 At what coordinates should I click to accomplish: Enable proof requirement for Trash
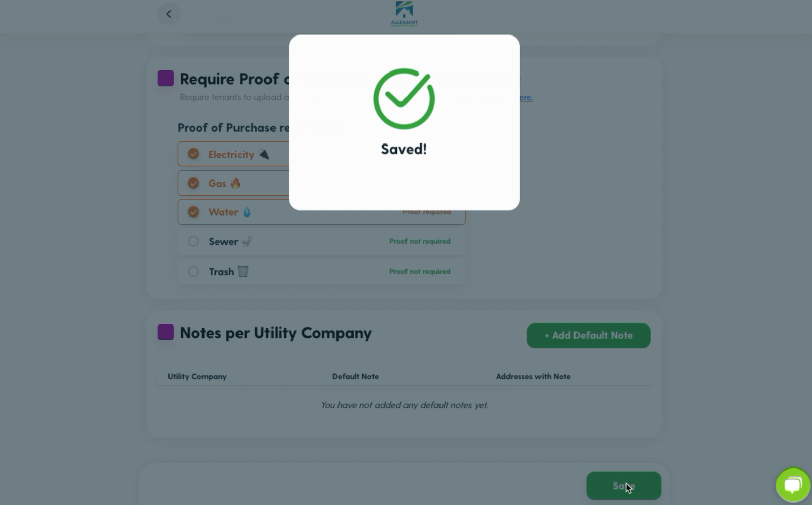coord(193,271)
